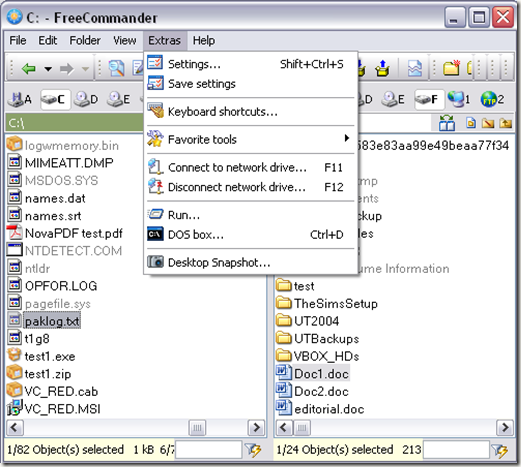Go forward with the gray arrow
Screen dimensions: 521x467
coord(67,69)
